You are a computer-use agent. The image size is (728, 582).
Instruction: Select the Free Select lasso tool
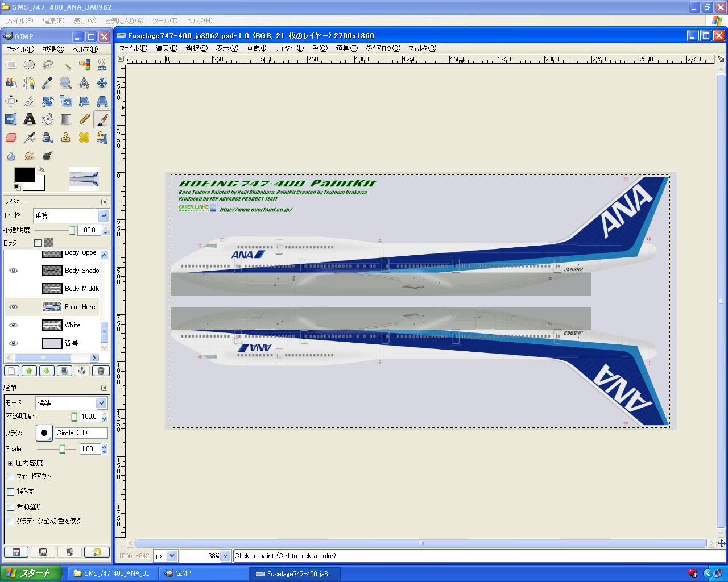[47, 65]
